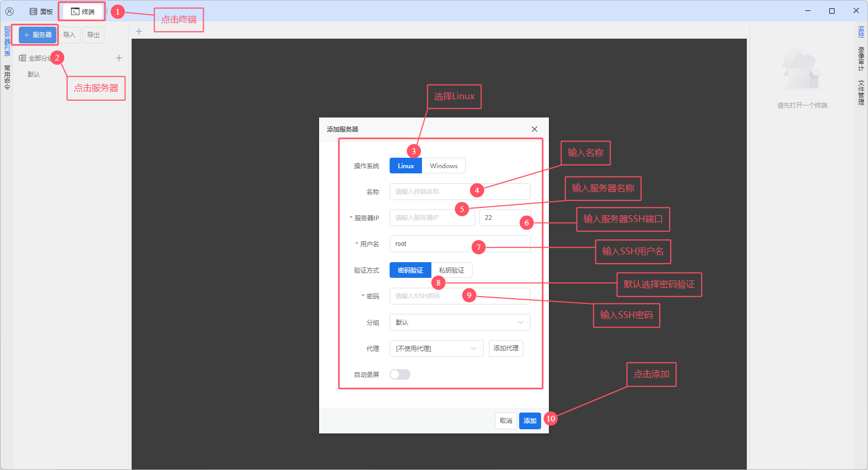Click the 导出 export button

(x=93, y=35)
